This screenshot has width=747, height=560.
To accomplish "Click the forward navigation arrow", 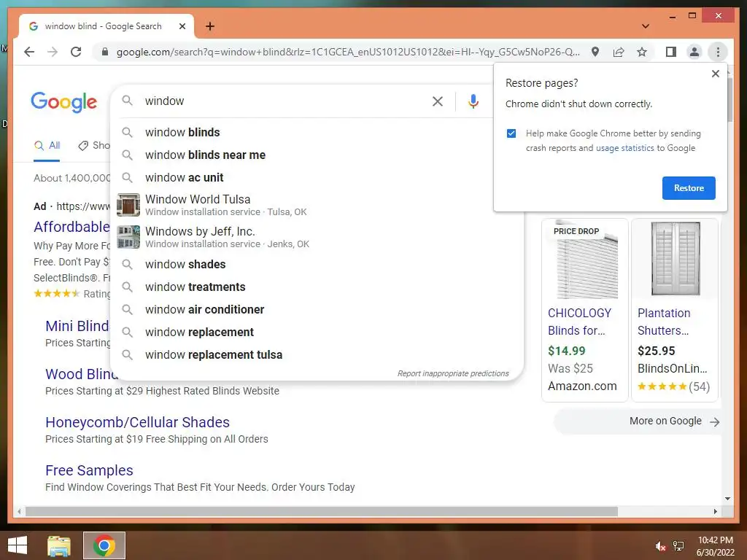I will [x=53, y=52].
